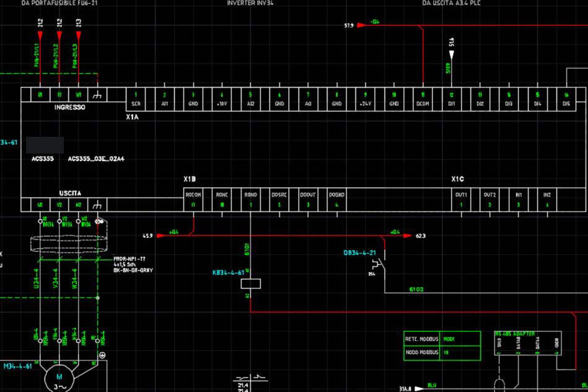
Task: Click the white arrow labeled 51.6
Action: click(452, 54)
